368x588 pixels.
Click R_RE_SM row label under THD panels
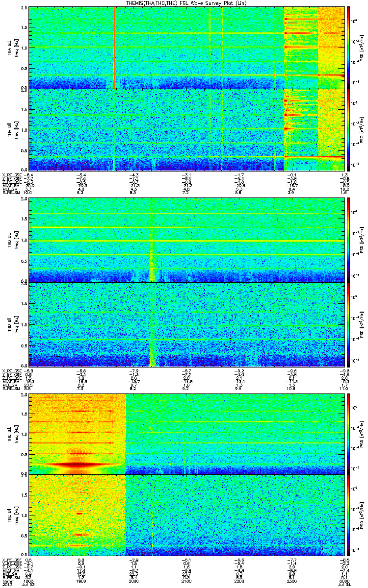coord(10,389)
